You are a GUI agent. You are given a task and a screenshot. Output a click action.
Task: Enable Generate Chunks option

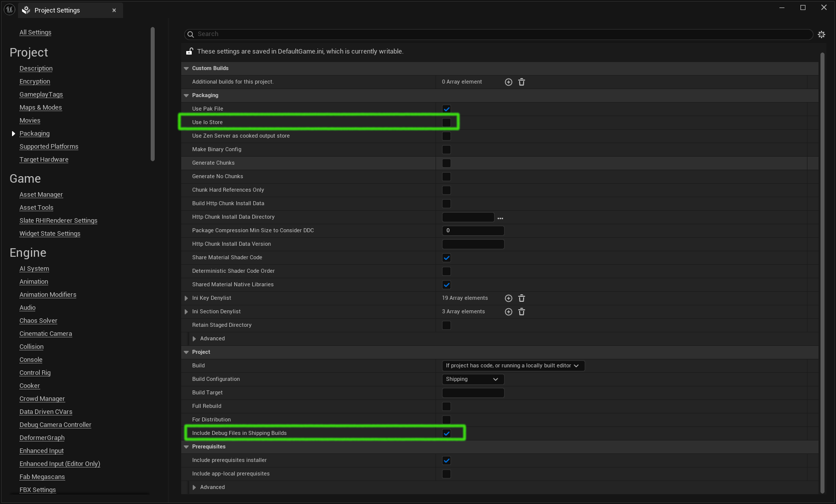pyautogui.click(x=447, y=163)
